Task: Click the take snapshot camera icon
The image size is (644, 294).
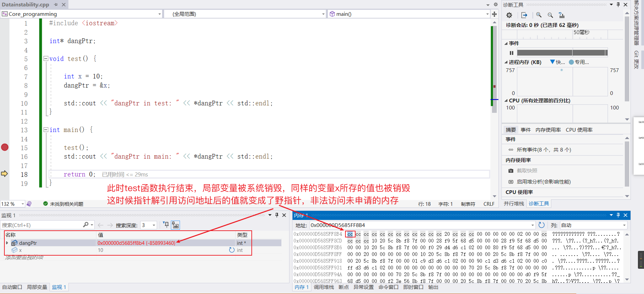Action: (511, 171)
